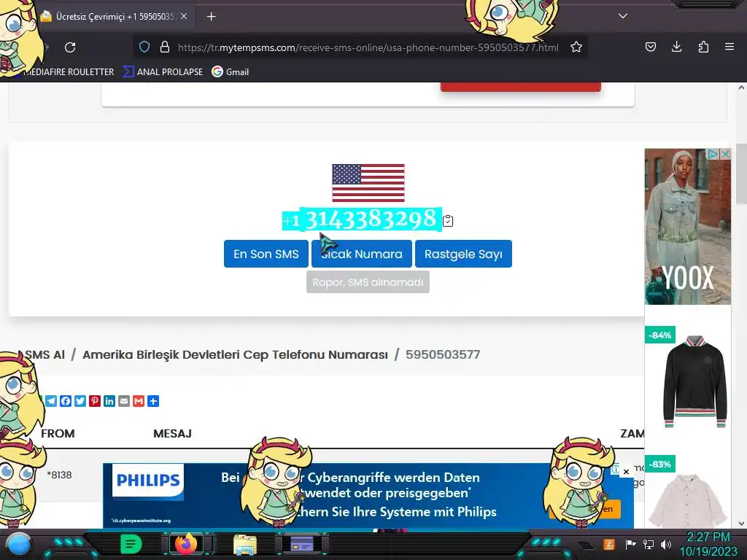Image resolution: width=747 pixels, height=560 pixels.
Task: Open network status tray icon
Action: tap(649, 544)
